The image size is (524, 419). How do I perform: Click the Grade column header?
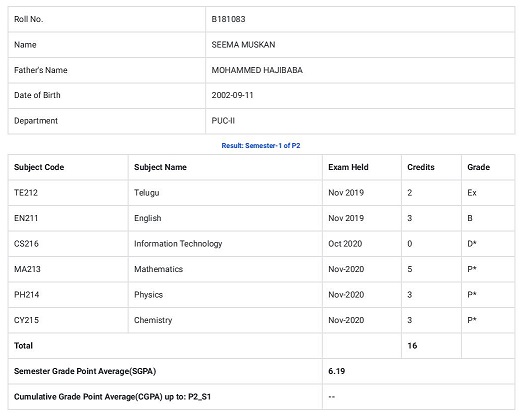click(479, 167)
